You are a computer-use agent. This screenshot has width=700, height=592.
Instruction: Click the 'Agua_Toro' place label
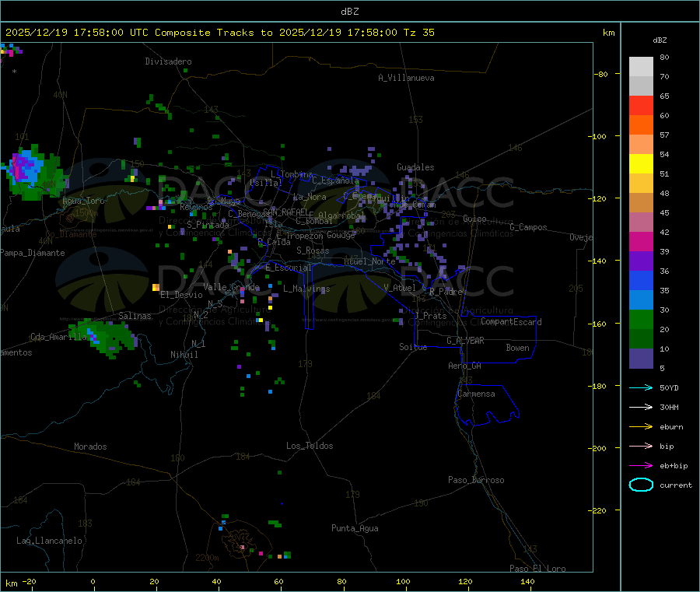[x=83, y=201]
